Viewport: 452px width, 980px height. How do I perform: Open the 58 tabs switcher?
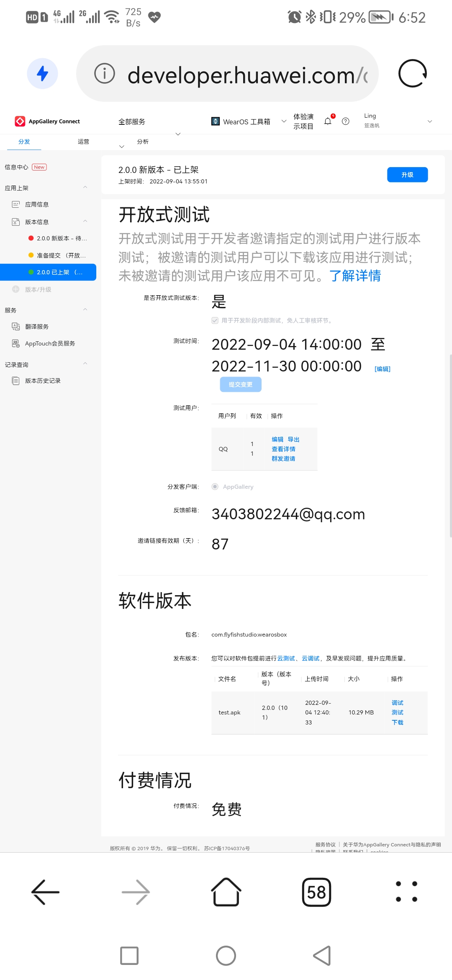(x=316, y=892)
